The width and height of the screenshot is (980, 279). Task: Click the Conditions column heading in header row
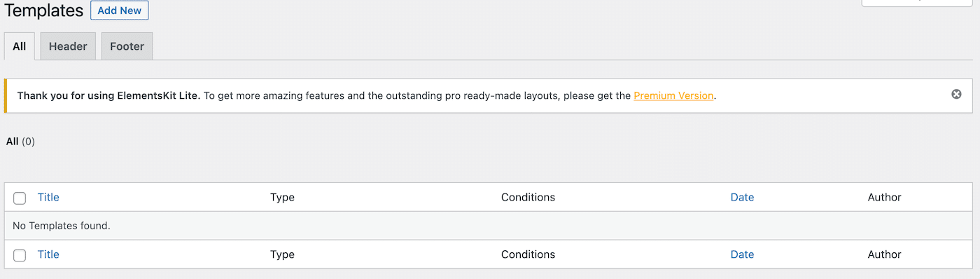click(x=528, y=197)
